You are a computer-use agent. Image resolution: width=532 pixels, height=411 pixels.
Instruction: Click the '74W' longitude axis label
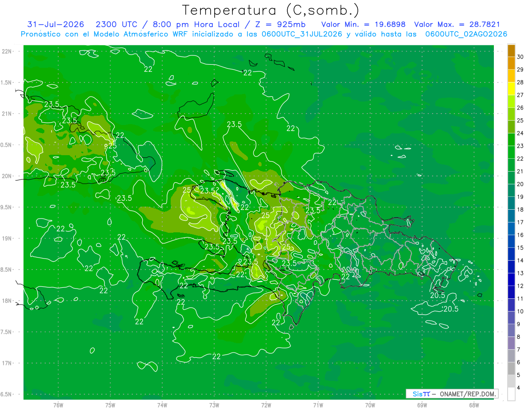tap(162, 405)
